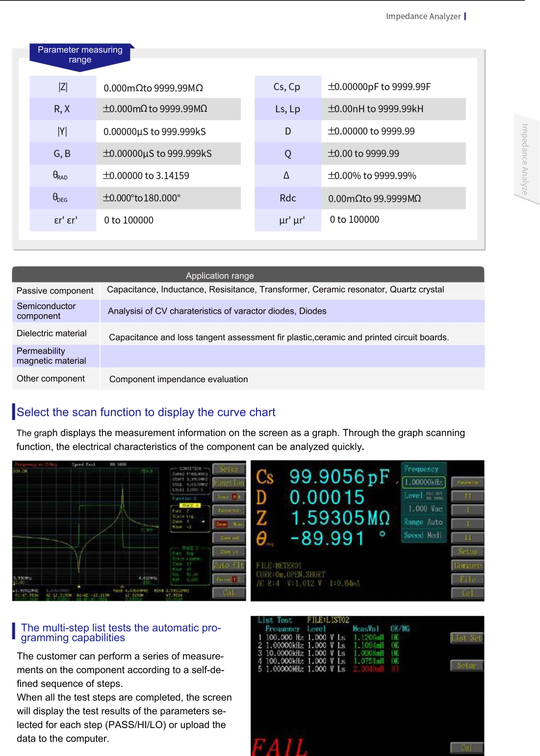
Task: Open Function menu on the graph screen
Action: [229, 483]
